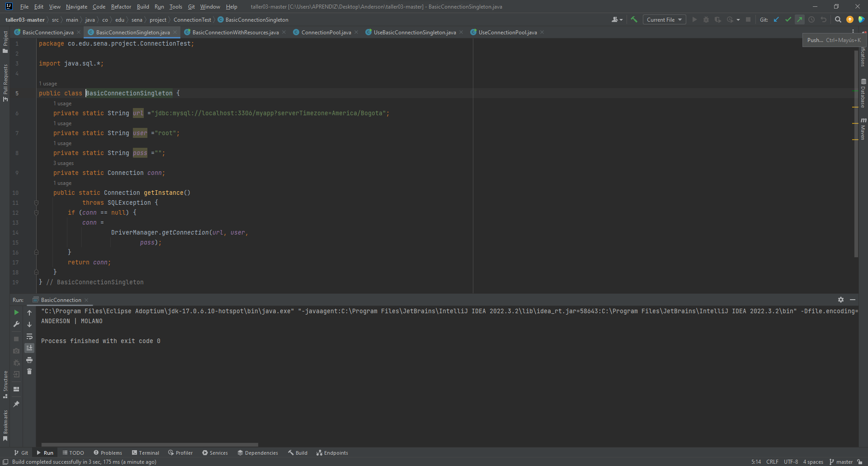Update project with the blue Git arrow
The width and height of the screenshot is (868, 466).
(x=776, y=19)
